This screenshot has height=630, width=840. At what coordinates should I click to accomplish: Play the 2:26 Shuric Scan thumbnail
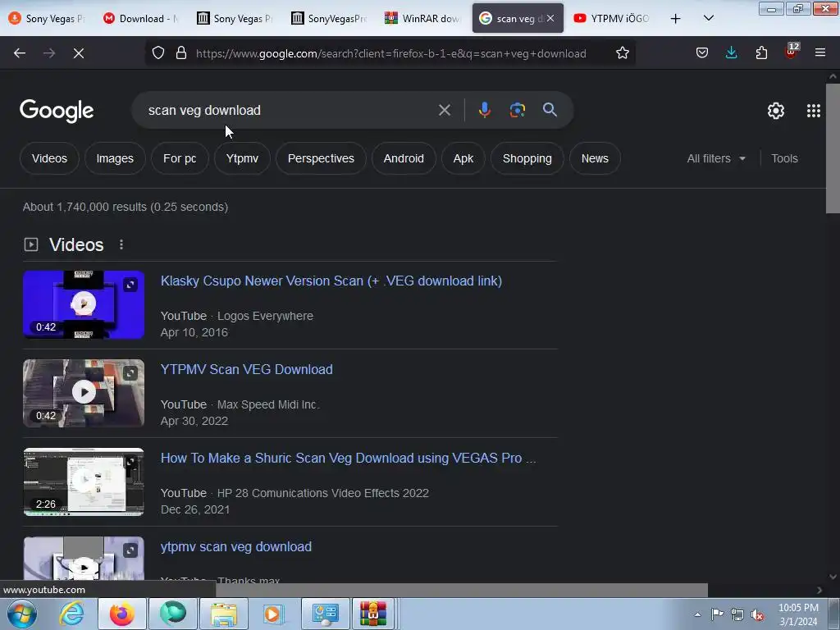[x=84, y=482]
